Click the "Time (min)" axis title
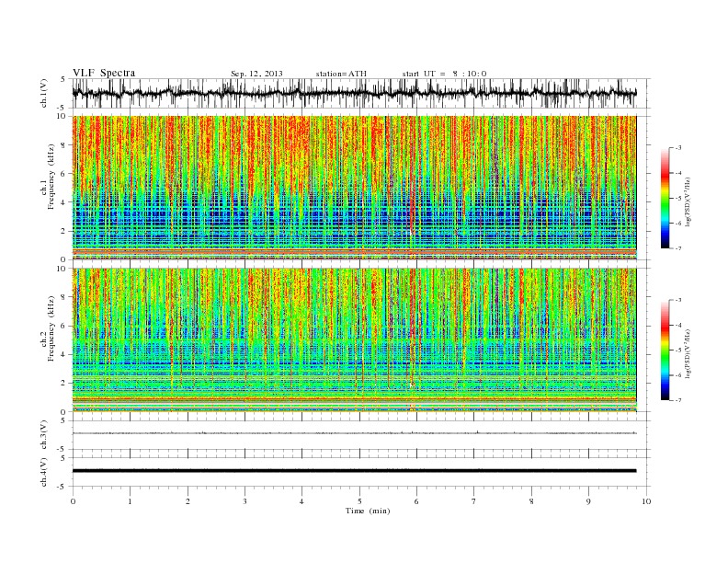 click(368, 511)
